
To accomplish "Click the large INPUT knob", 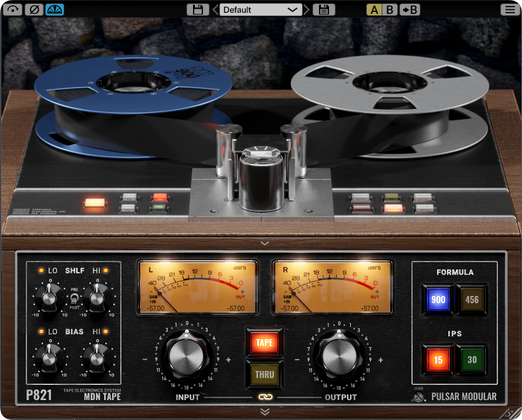I will point(186,356).
